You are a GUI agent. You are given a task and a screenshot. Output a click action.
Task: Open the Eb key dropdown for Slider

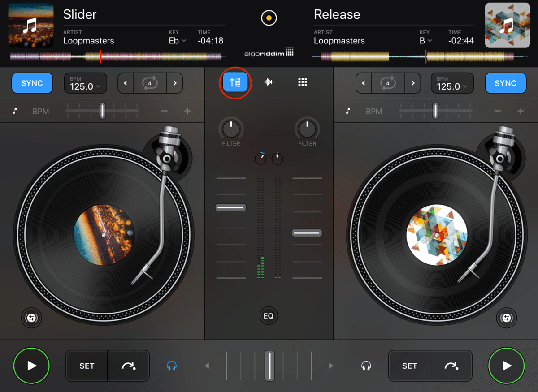coord(177,41)
